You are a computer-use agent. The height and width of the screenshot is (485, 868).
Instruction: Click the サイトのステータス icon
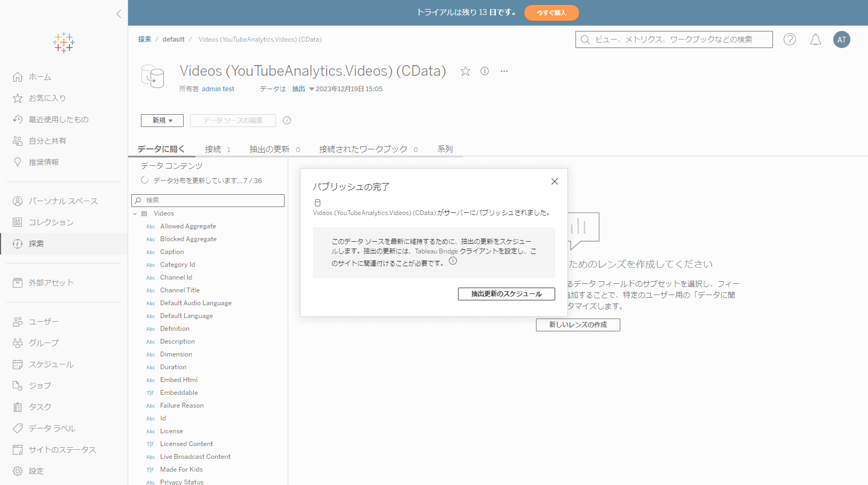[18, 450]
